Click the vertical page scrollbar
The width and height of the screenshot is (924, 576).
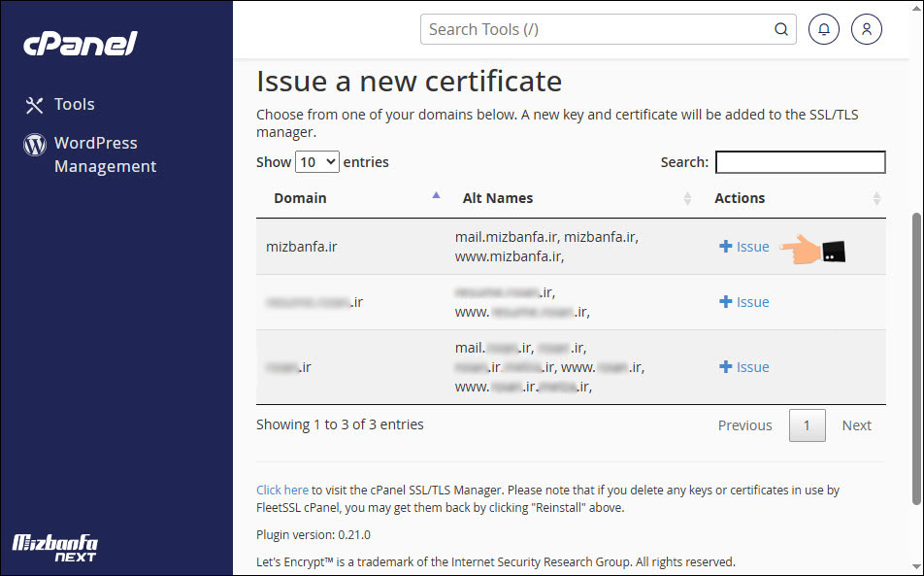pyautogui.click(x=916, y=359)
